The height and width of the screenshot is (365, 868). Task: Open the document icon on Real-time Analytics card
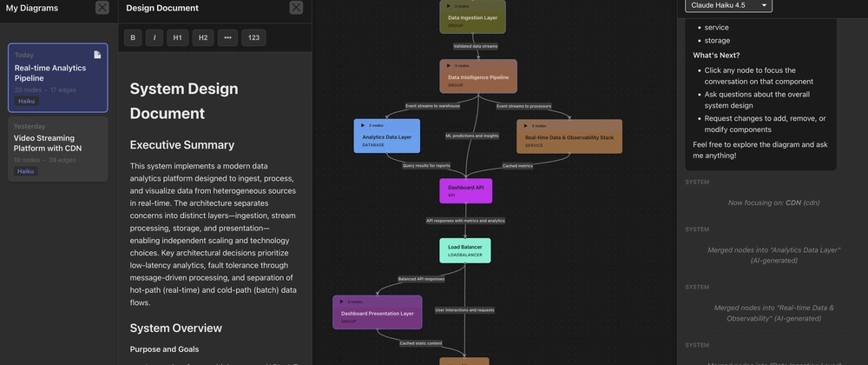tap(97, 54)
